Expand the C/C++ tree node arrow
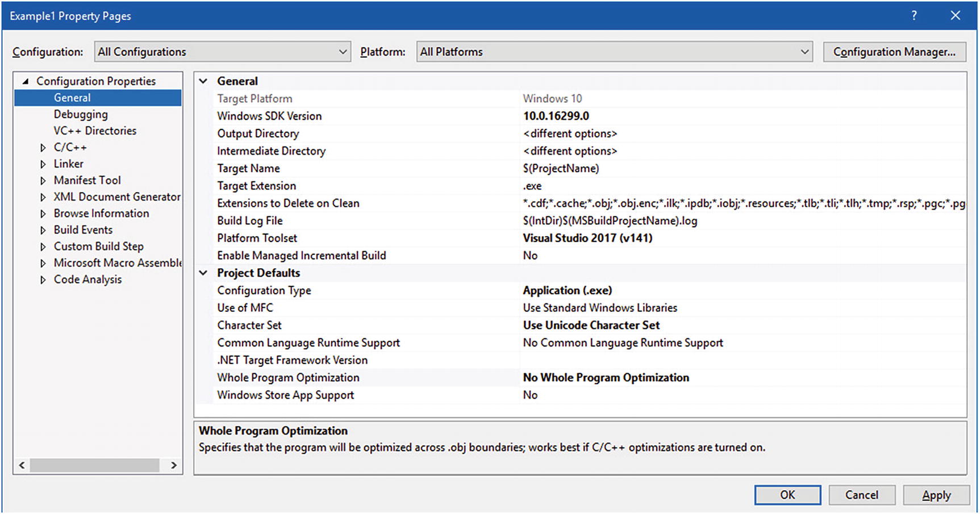Image resolution: width=980 pixels, height=514 pixels. [x=43, y=148]
